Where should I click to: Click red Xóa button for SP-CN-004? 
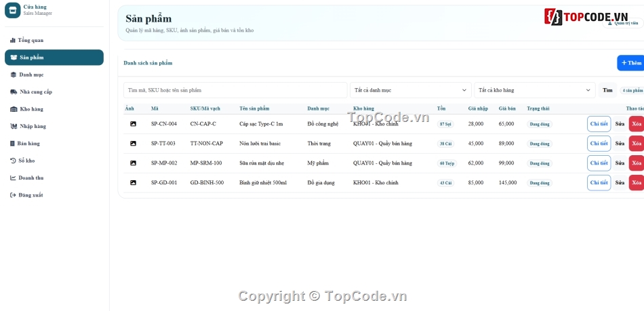pos(637,124)
